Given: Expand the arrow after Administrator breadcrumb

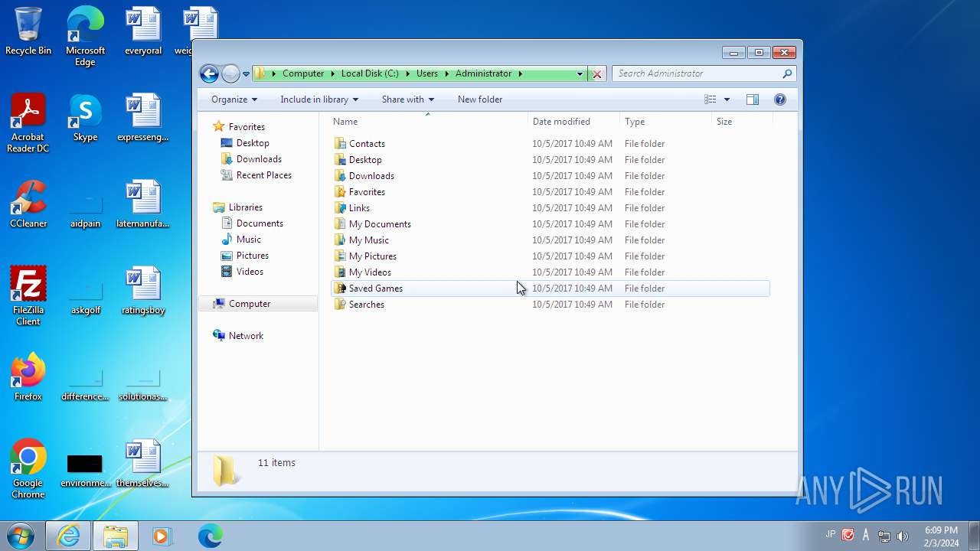Looking at the screenshot, I should (x=520, y=73).
